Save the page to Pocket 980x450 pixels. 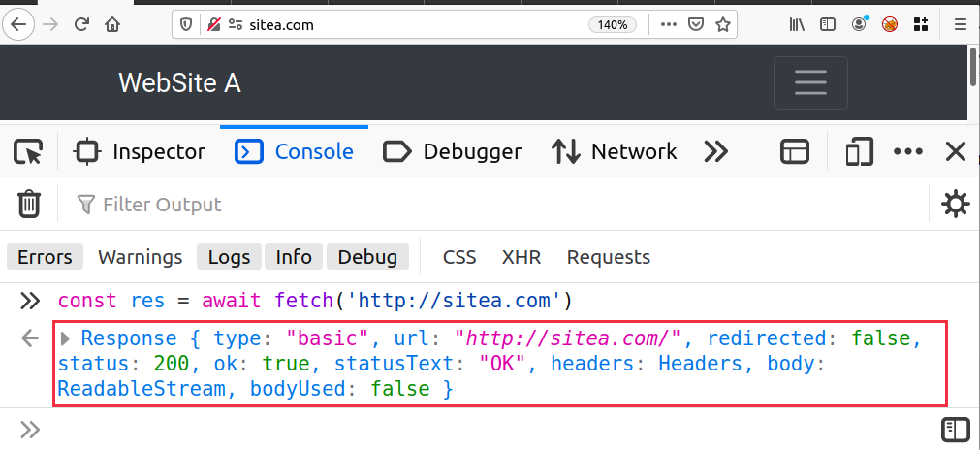(696, 25)
